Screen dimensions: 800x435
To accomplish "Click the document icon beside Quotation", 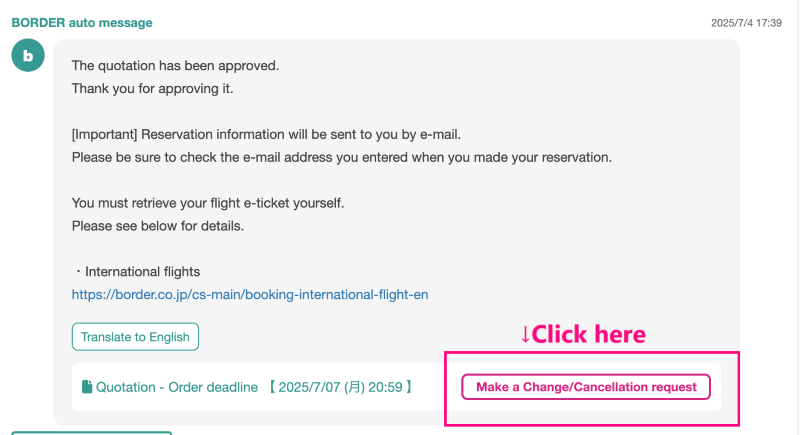I will (87, 387).
